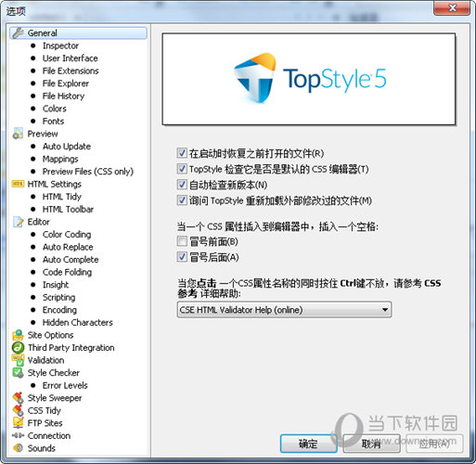Close the 选项 options dialog

pos(452,8)
